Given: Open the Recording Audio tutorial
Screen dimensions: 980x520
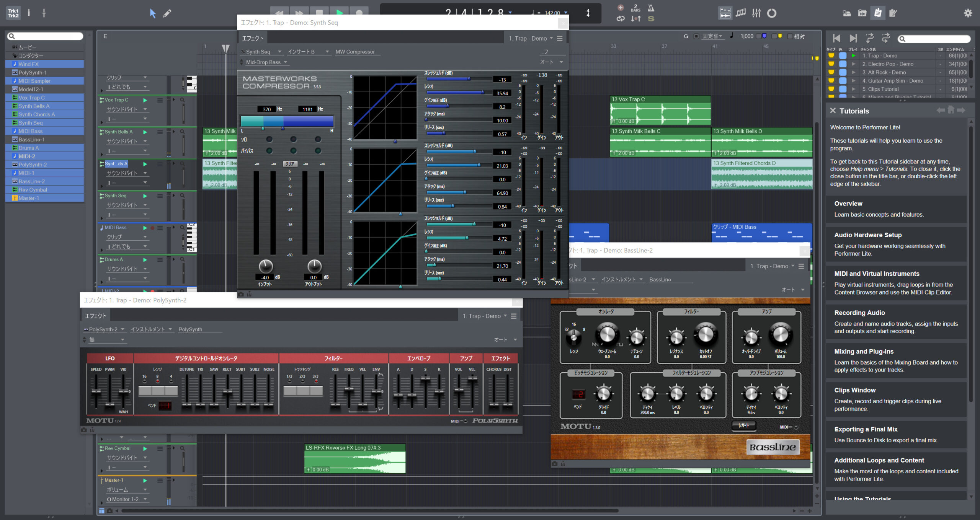Looking at the screenshot, I should click(x=896, y=322).
